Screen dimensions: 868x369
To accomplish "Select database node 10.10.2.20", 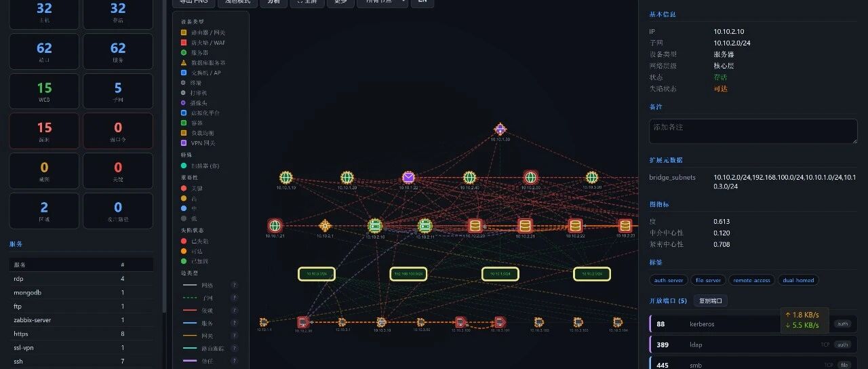I will click(x=475, y=225).
